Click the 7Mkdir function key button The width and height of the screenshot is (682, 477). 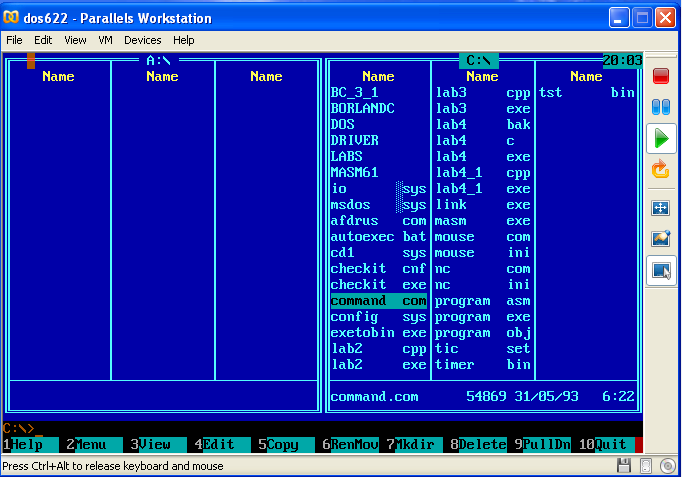(414, 444)
